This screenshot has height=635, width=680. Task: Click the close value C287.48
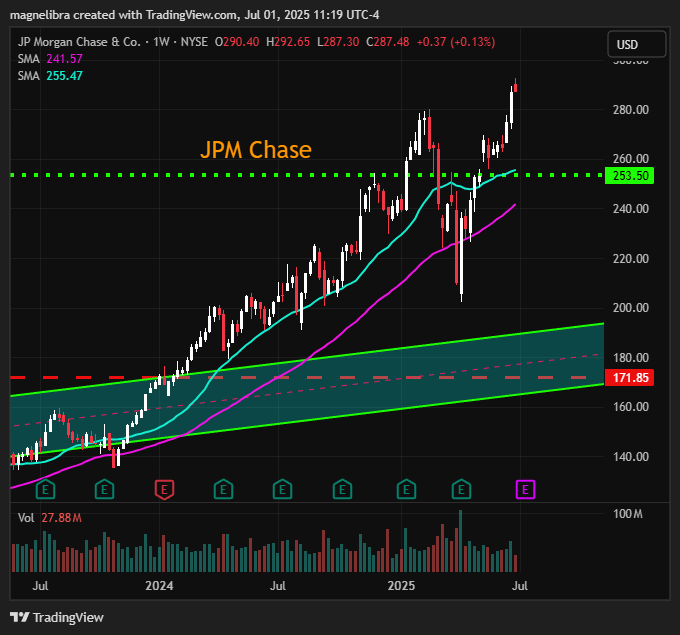pyautogui.click(x=388, y=42)
